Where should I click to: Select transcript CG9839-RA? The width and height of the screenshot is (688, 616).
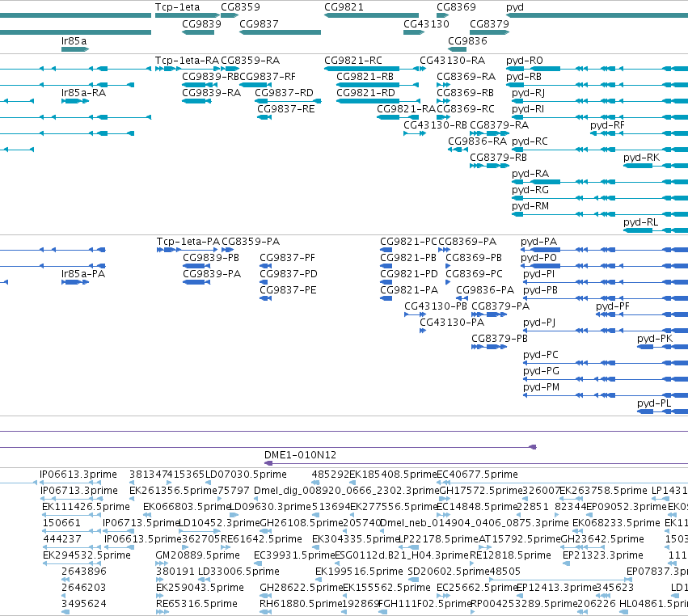(x=212, y=93)
